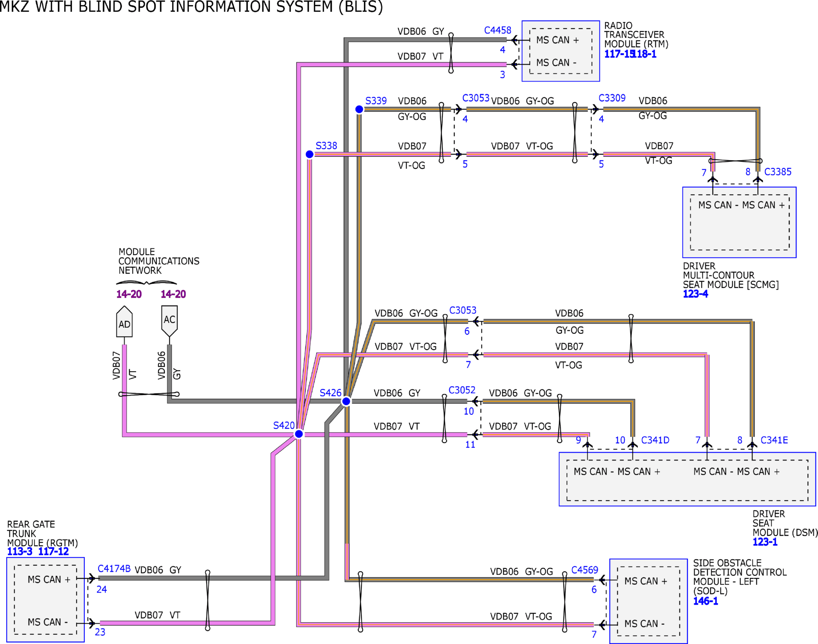This screenshot has width=818, height=644.
Task: Click 'MS CAN -' inside the RGTM box
Action: click(x=48, y=622)
